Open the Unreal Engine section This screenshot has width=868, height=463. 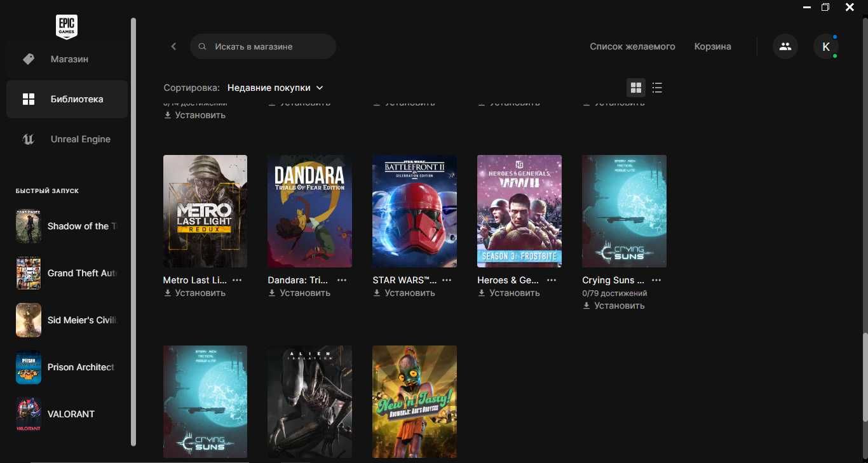[67, 139]
